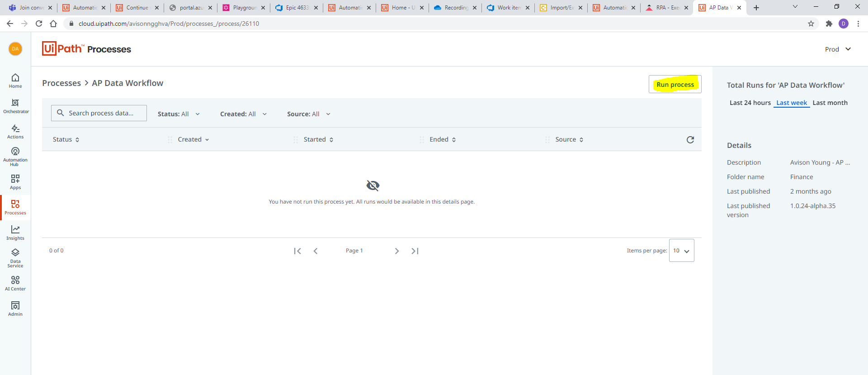
Task: Go to the previous page
Action: [316, 251]
